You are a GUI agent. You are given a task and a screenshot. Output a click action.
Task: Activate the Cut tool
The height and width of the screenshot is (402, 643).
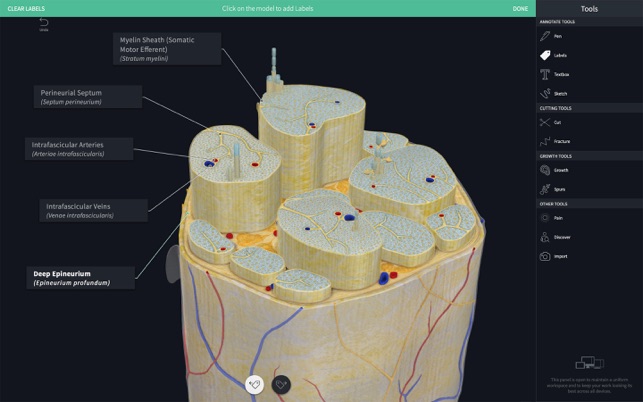click(x=557, y=122)
